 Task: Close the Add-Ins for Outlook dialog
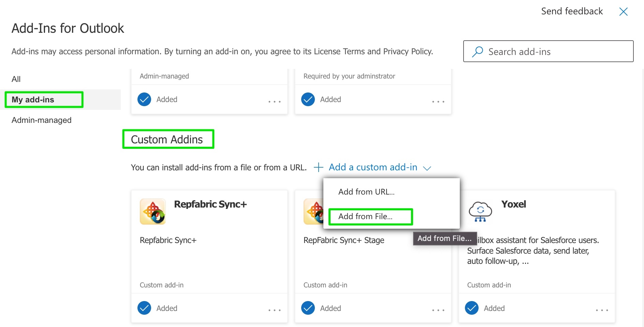(623, 12)
